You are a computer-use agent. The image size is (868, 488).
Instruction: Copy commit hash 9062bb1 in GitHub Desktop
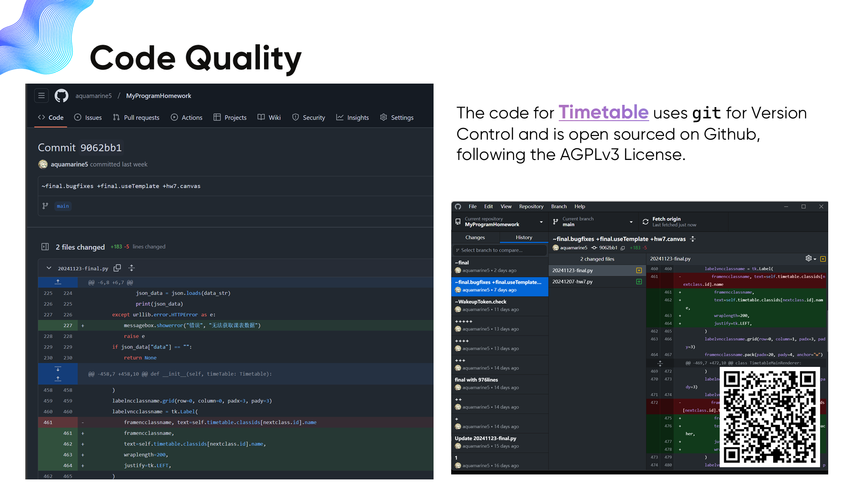[623, 248]
